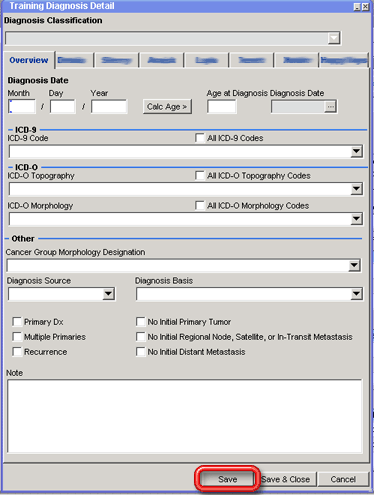
Task: Expand the ICD-O Topography dropdown
Action: tap(356, 189)
